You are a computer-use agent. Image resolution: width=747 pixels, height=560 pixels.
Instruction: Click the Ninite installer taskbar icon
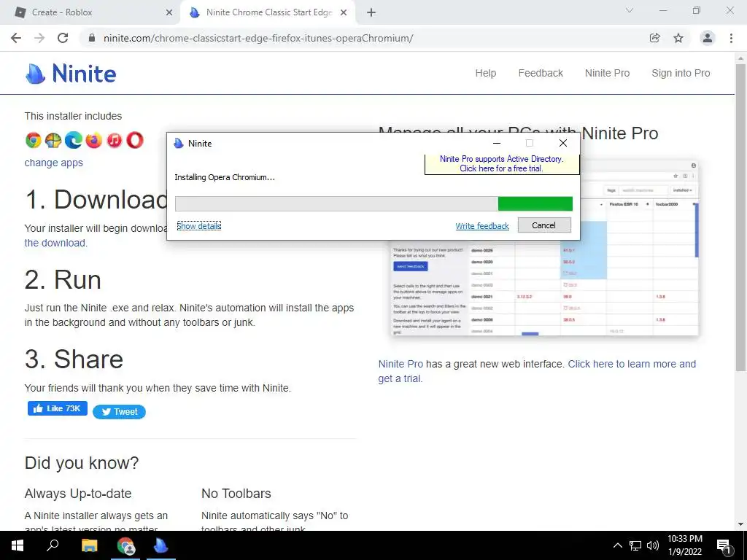pos(161,545)
